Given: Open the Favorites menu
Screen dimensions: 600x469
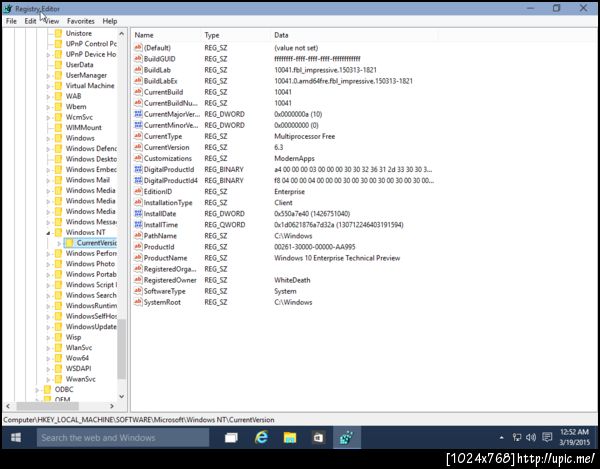Looking at the screenshot, I should tap(80, 21).
